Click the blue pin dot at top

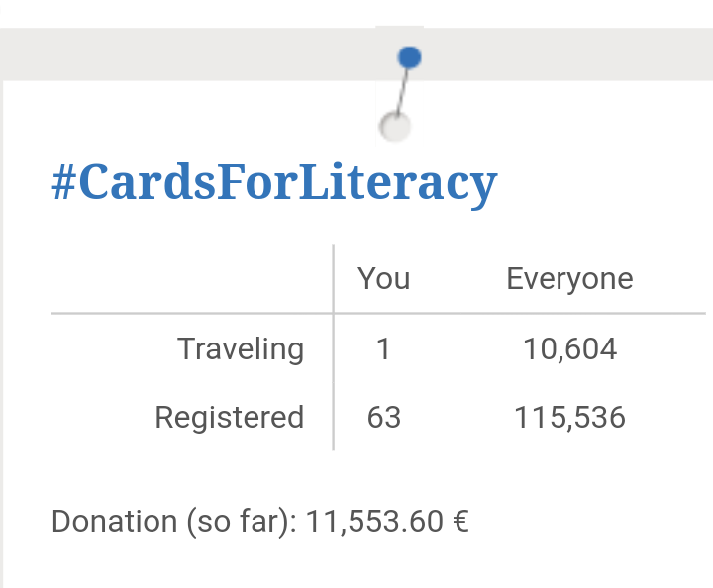click(409, 57)
